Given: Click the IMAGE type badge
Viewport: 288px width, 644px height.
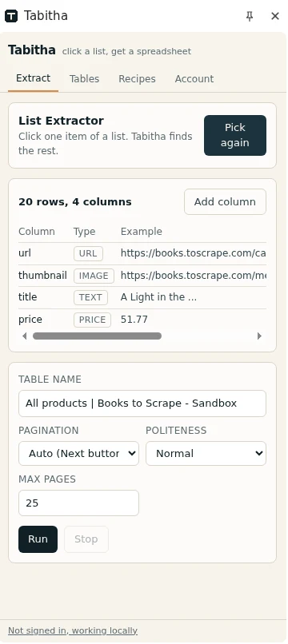Looking at the screenshot, I should 94,276.
